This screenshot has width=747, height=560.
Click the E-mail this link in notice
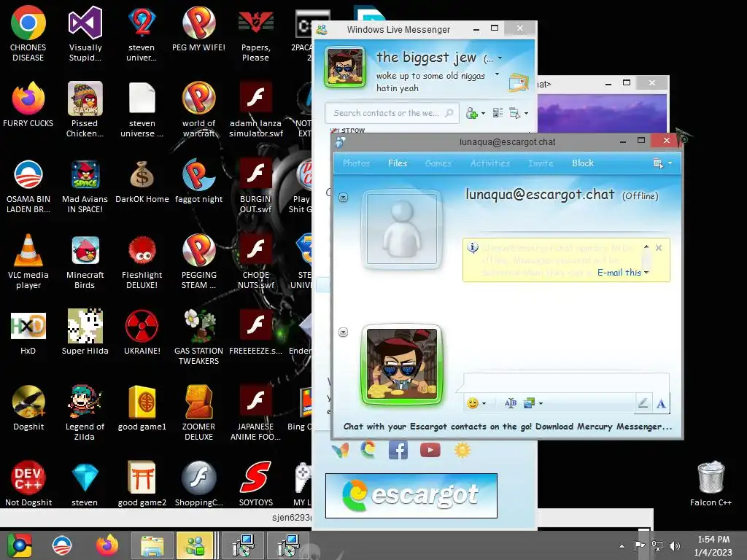tap(619, 273)
